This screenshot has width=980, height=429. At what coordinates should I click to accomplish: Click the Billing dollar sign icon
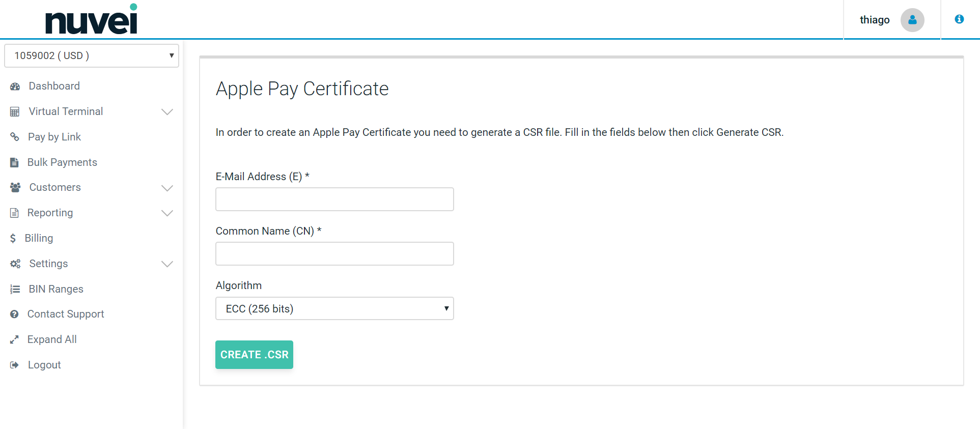click(x=13, y=238)
